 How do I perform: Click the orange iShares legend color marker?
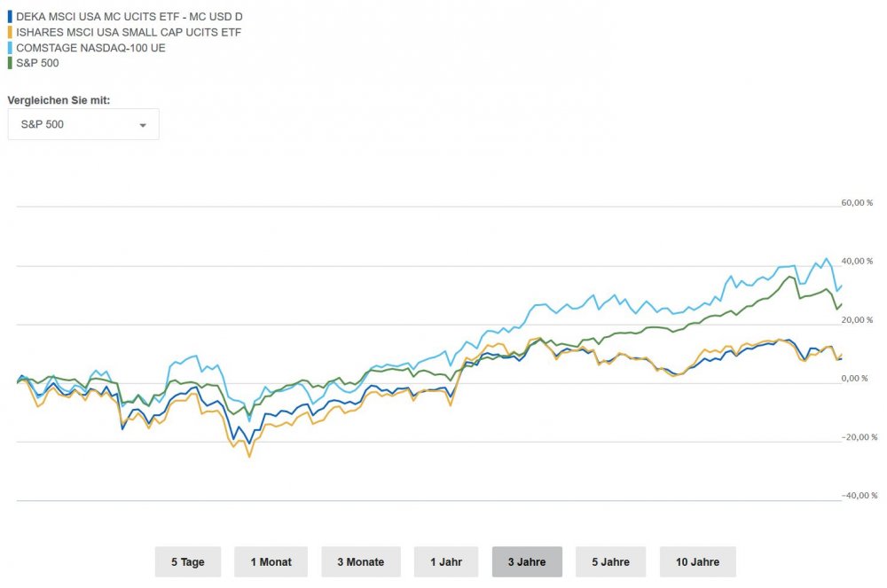coord(10,32)
